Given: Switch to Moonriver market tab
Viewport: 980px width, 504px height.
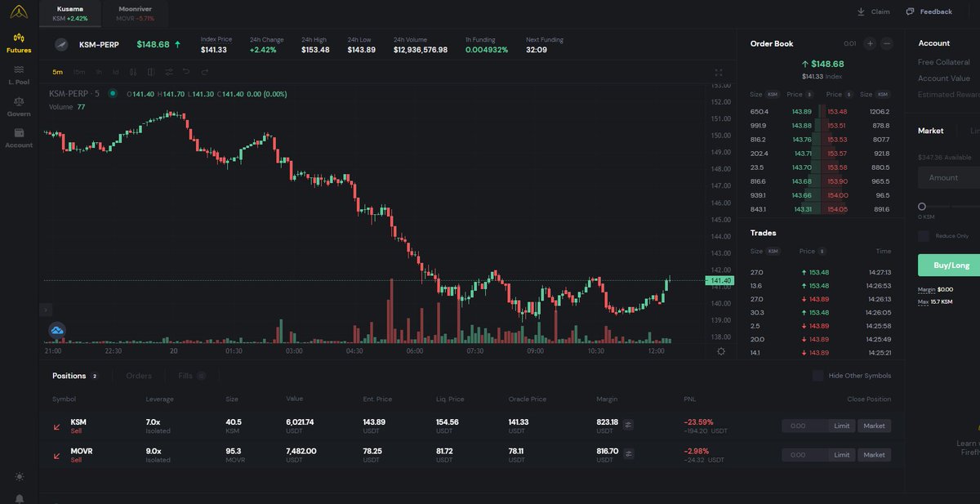Looking at the screenshot, I should 135,12.
